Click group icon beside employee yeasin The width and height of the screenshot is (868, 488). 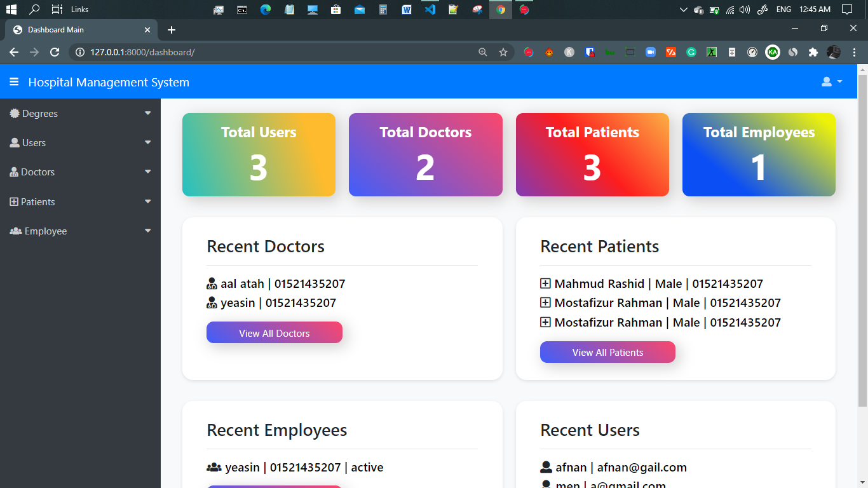coord(214,468)
